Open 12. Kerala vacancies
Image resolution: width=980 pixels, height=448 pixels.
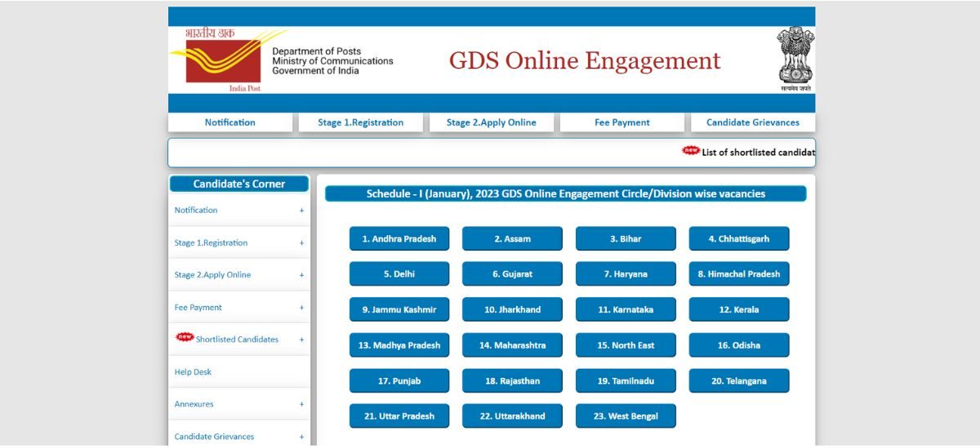click(x=739, y=310)
